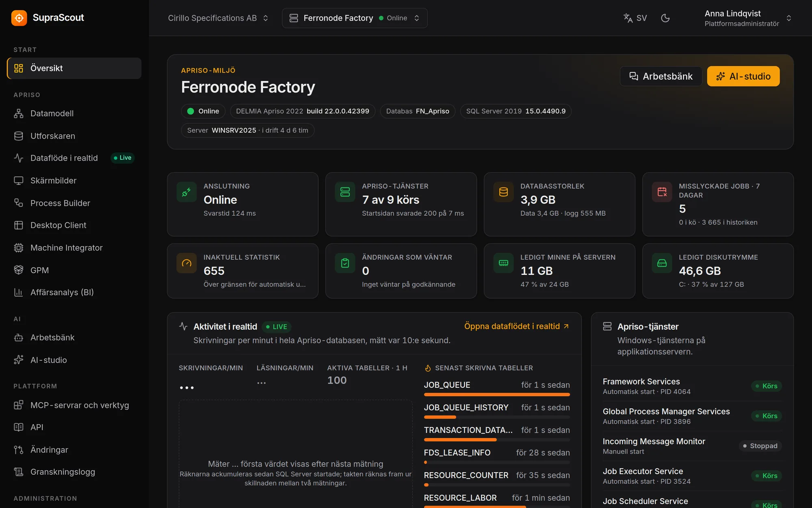Open the Arbetsbänk button in header card
The width and height of the screenshot is (812, 508).
click(661, 76)
